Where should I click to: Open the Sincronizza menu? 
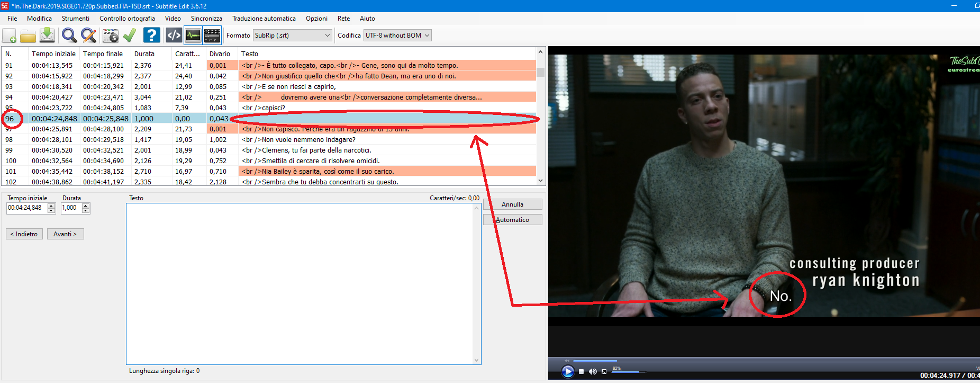206,19
